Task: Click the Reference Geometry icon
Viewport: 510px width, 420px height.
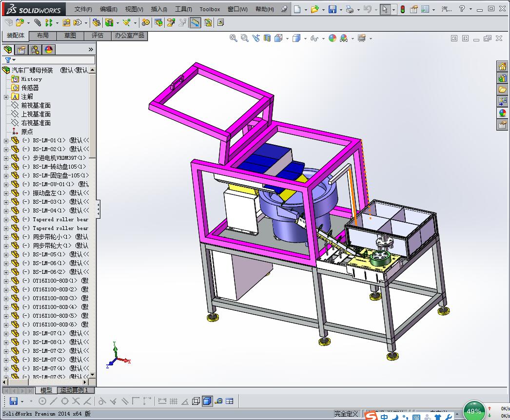Action: coord(127,22)
